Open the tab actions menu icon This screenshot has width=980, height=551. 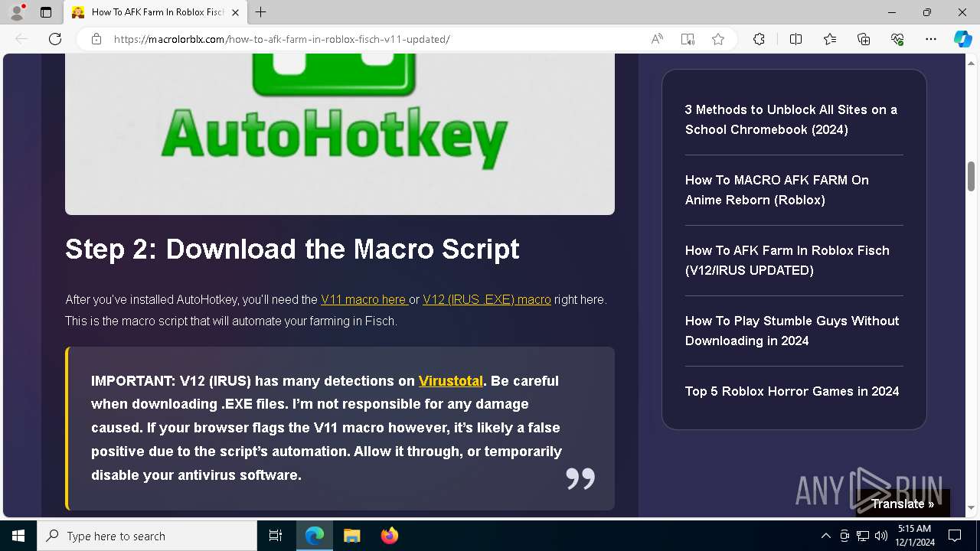pos(46,12)
